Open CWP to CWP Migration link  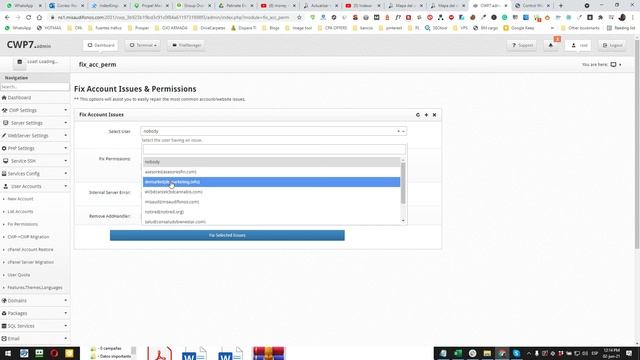(28, 237)
